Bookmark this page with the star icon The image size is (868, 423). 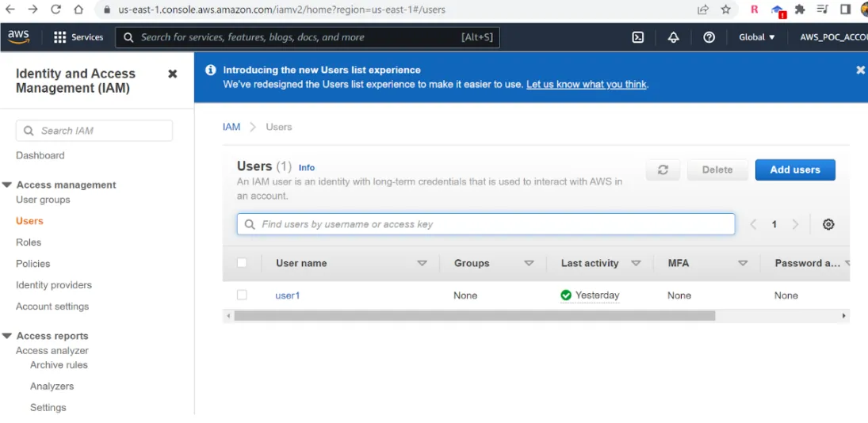click(x=726, y=10)
